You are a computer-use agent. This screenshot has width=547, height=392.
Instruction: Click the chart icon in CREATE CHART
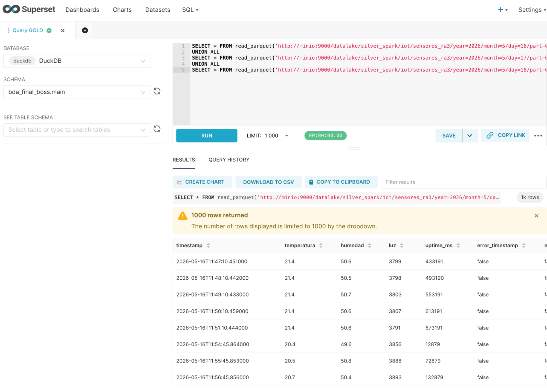(179, 182)
